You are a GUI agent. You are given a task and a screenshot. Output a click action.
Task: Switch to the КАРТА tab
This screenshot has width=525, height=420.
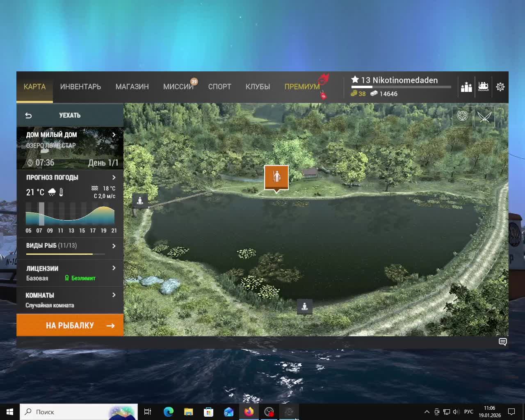pos(34,87)
